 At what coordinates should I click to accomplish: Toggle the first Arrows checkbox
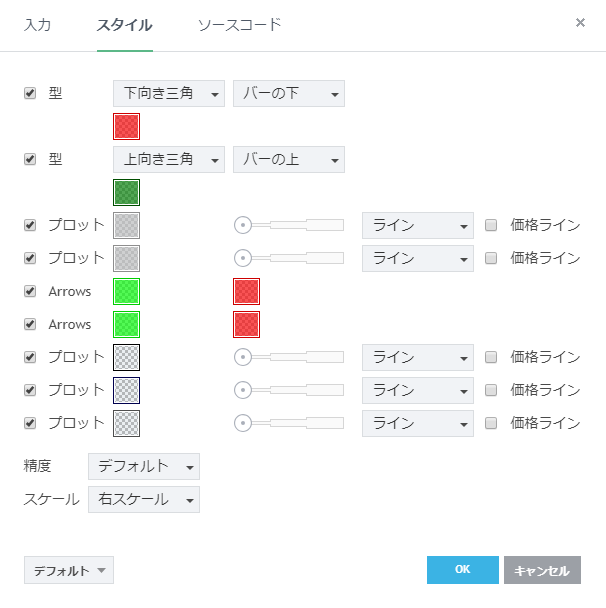[x=30, y=291]
